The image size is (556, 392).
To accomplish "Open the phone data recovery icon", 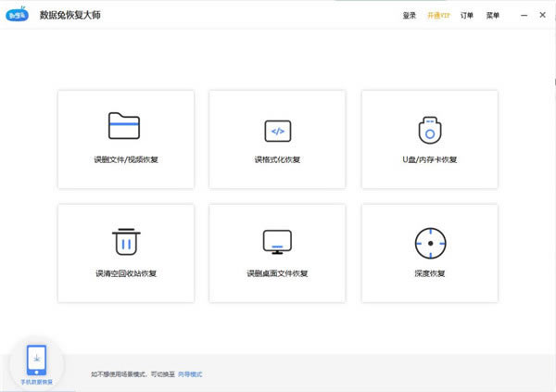I will point(36,360).
